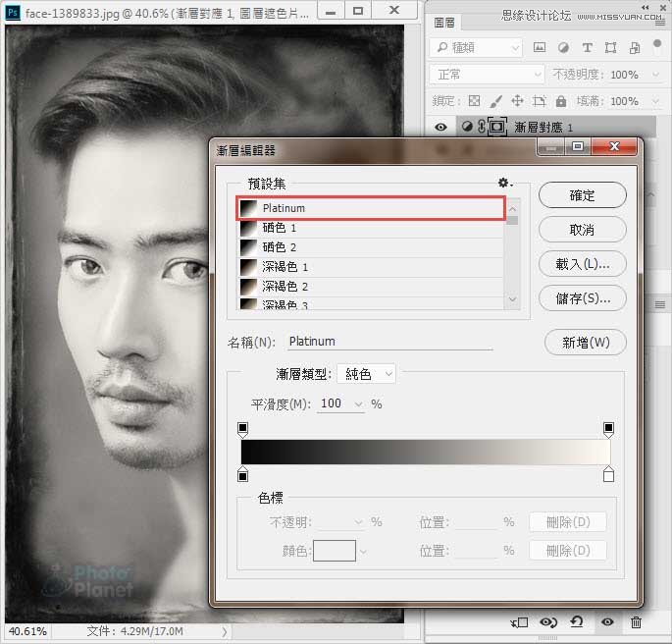Select the left black color stop

pos(242,474)
